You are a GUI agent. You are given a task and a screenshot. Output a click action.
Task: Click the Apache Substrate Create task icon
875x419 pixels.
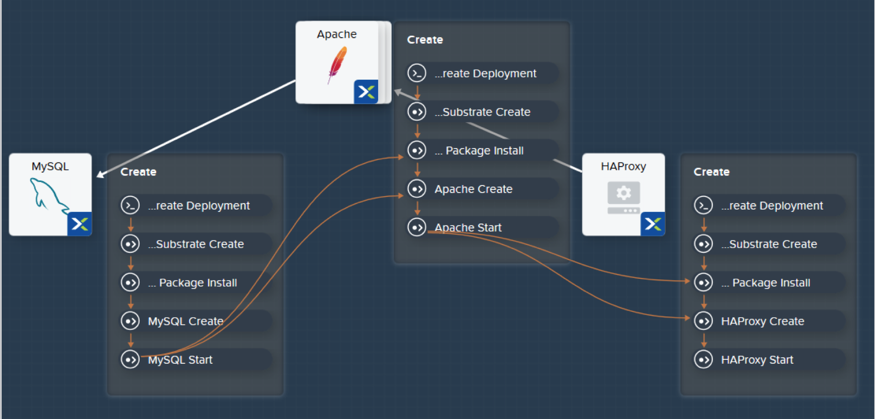coord(416,112)
